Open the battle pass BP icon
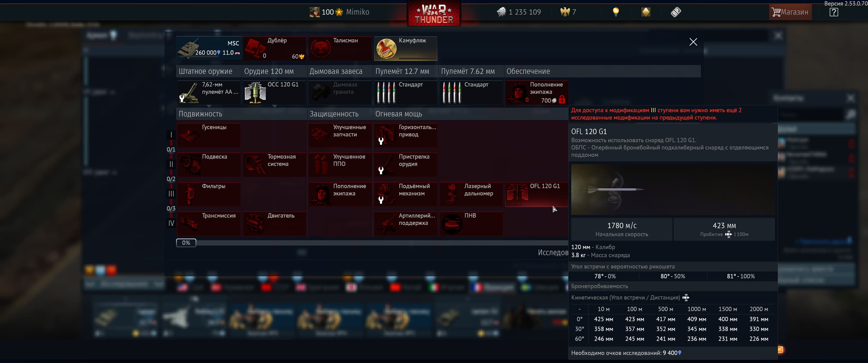 (x=675, y=12)
